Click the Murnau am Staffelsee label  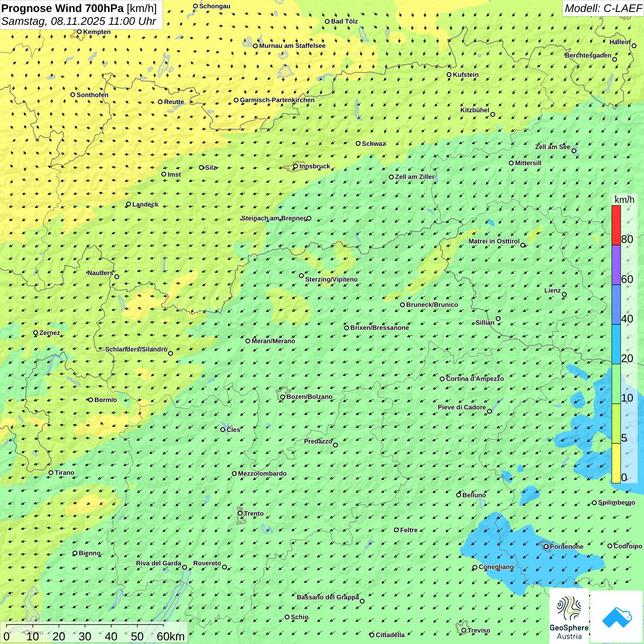pos(292,46)
